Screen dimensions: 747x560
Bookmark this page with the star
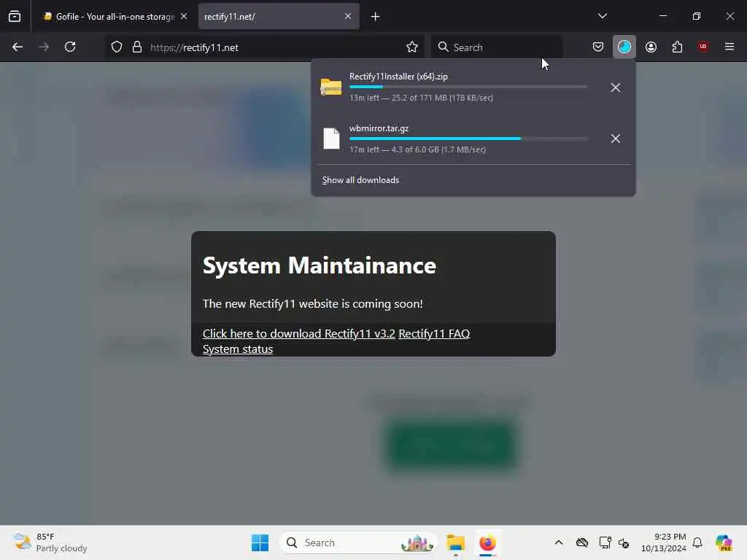pyautogui.click(x=412, y=47)
